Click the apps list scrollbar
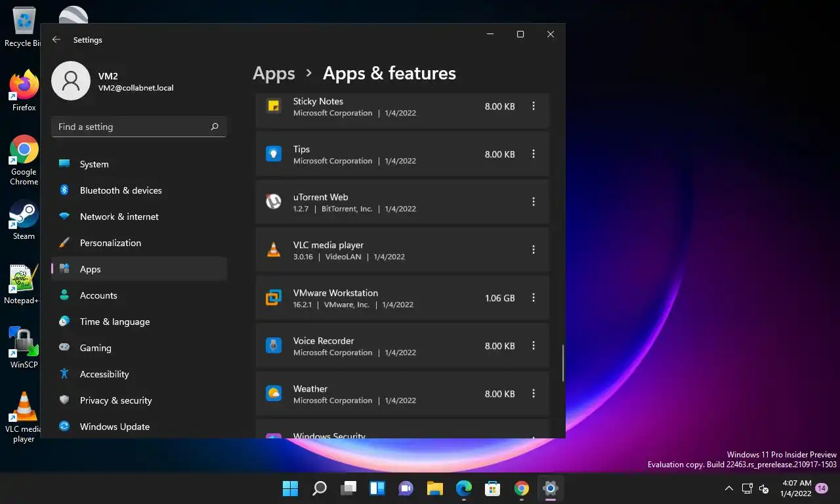Image resolution: width=840 pixels, height=504 pixels. (563, 363)
